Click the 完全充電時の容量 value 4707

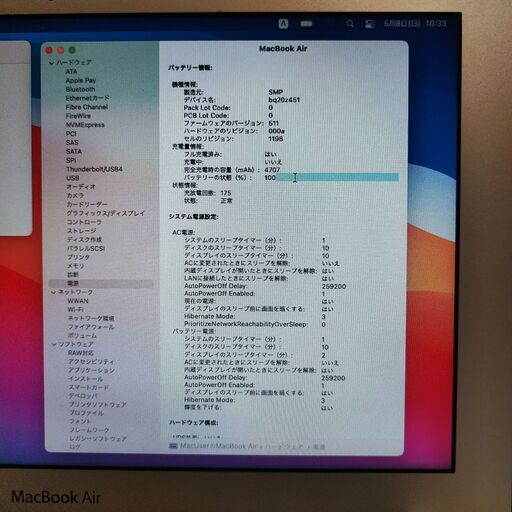[272, 170]
